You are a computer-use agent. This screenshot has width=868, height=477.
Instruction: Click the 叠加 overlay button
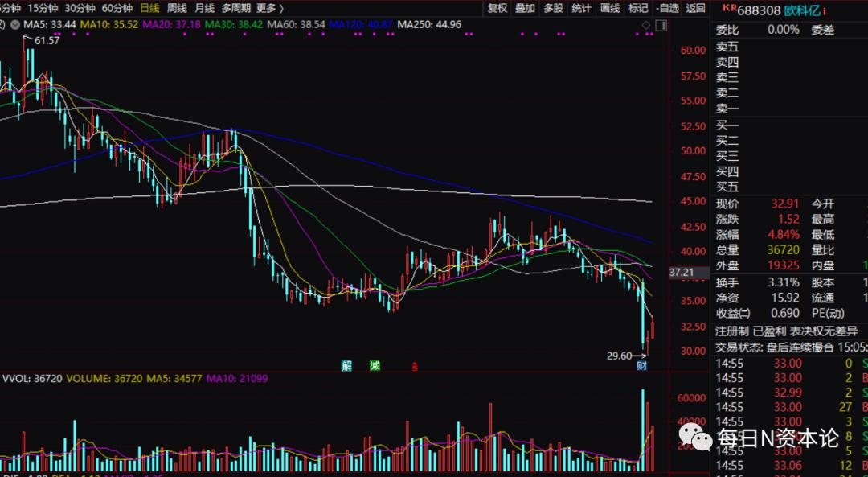[x=525, y=8]
